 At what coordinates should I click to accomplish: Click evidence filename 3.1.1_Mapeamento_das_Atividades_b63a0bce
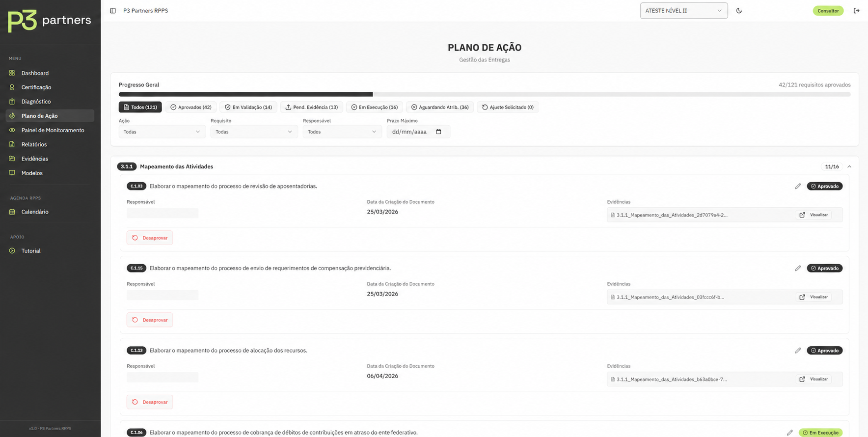click(x=672, y=379)
